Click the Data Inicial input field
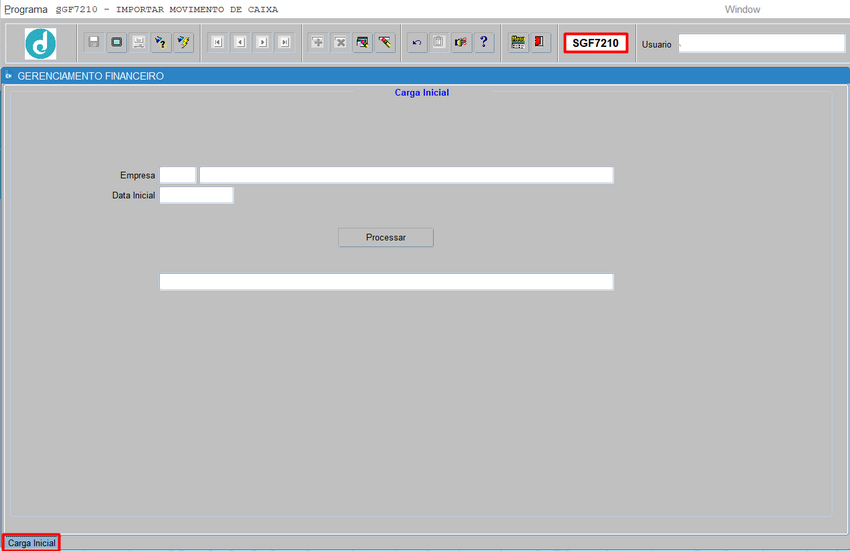 pos(197,195)
